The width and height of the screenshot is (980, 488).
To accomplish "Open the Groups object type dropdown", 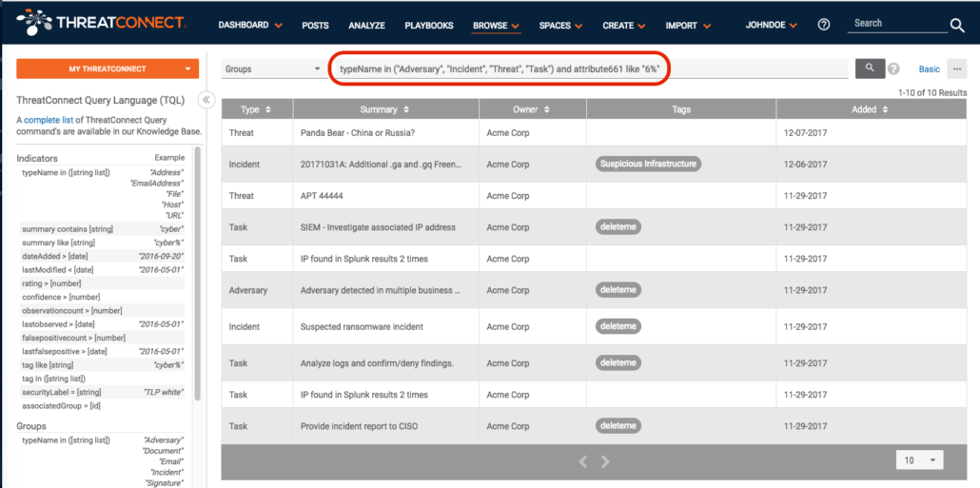I will (x=272, y=68).
